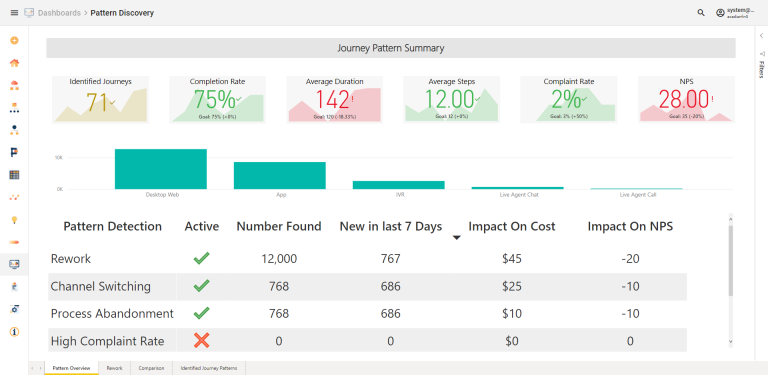Open the Comparison tab
This screenshot has width=768, height=375.
coord(151,368)
